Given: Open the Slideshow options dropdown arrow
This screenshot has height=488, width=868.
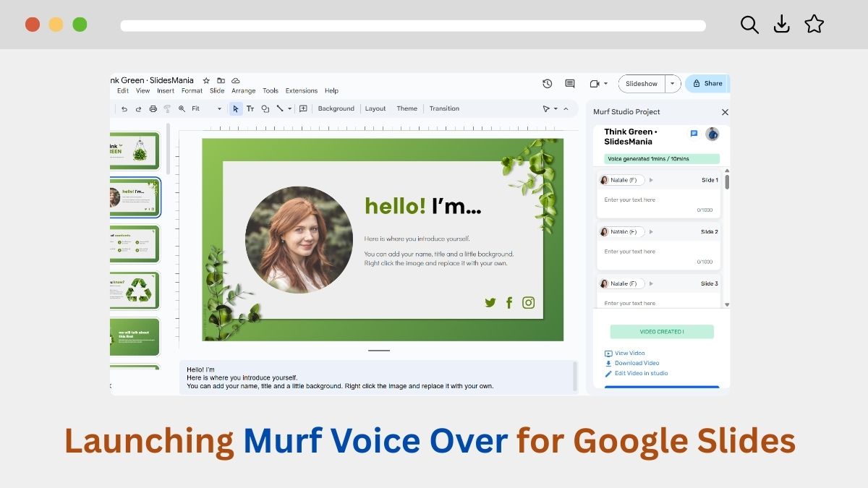Looking at the screenshot, I should coord(673,84).
